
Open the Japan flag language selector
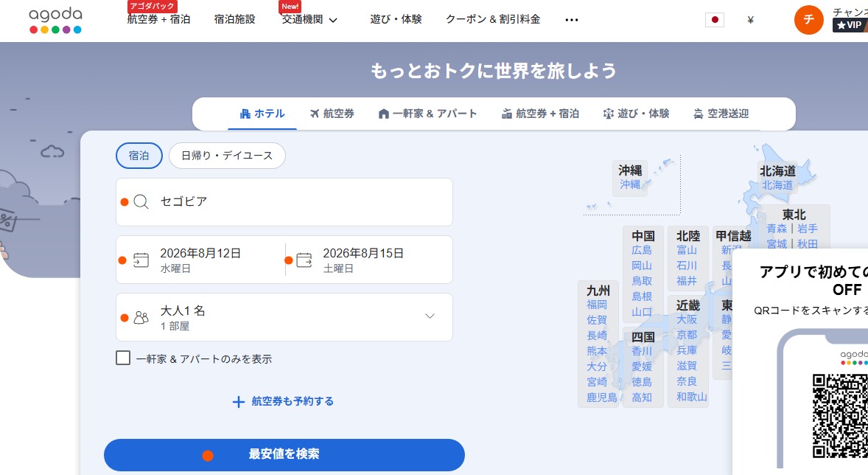click(x=715, y=20)
